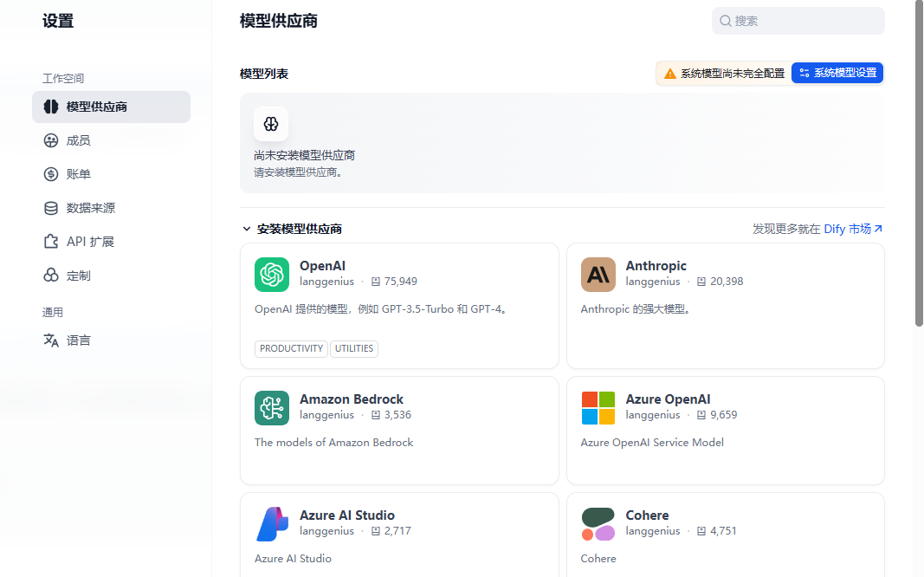
Task: Click the translate icon beside 语言
Action: pyautogui.click(x=51, y=340)
